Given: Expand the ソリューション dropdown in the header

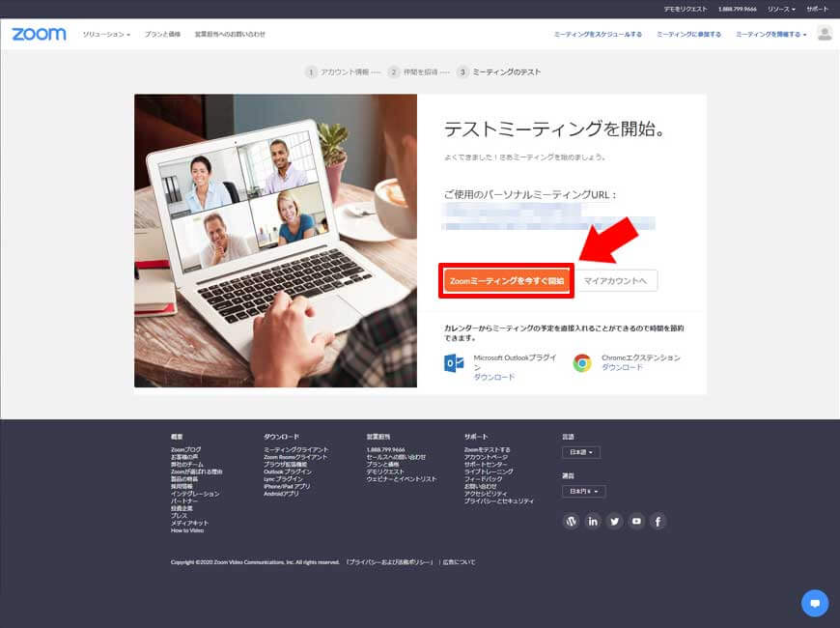Looking at the screenshot, I should coord(106,35).
